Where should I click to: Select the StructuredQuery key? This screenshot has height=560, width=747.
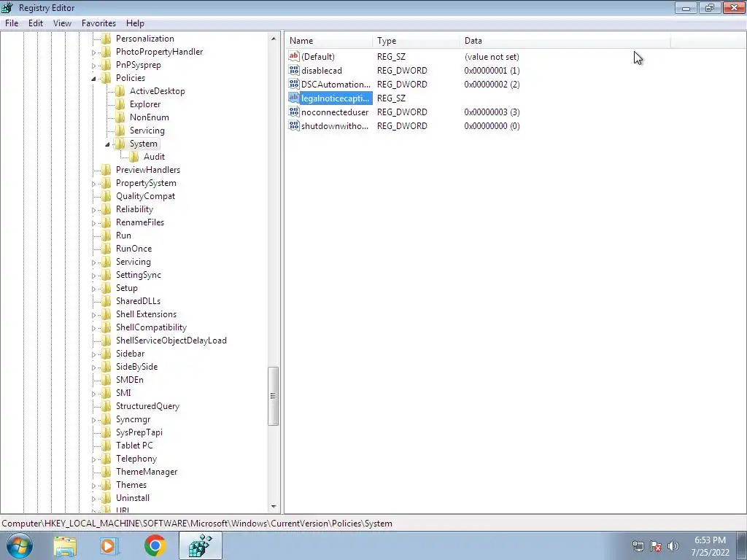[147, 406]
